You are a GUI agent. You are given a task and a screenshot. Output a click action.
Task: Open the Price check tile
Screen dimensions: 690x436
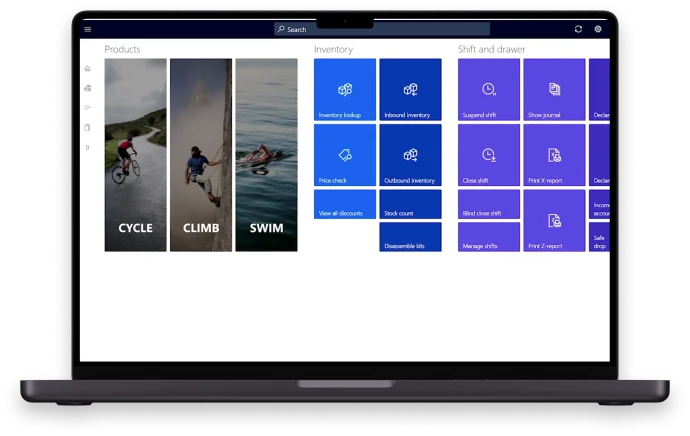pos(345,155)
